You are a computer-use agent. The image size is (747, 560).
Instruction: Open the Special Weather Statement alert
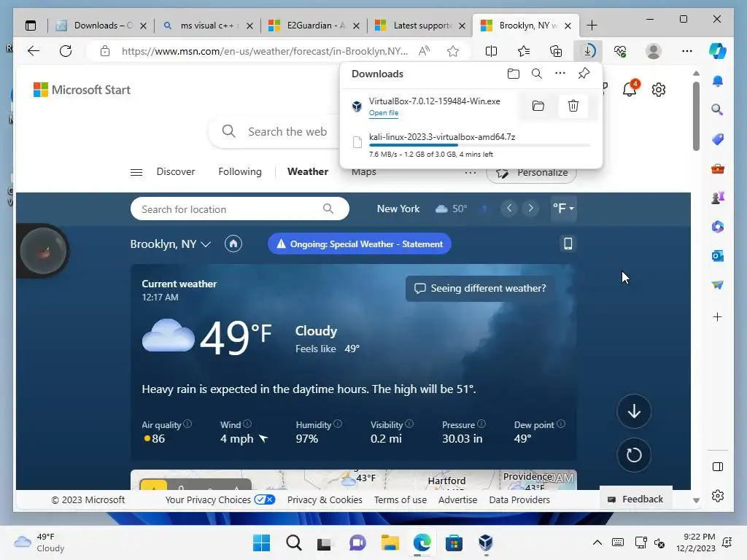(359, 244)
